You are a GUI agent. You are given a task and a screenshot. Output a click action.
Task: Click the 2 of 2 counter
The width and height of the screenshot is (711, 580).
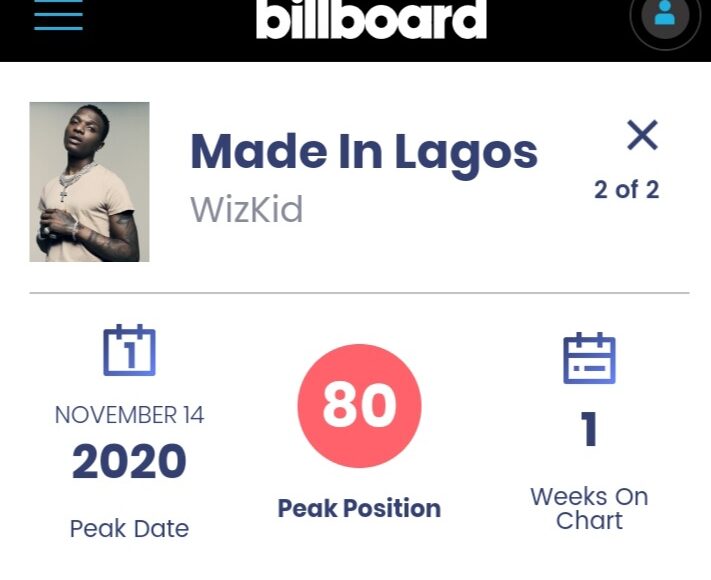point(626,190)
